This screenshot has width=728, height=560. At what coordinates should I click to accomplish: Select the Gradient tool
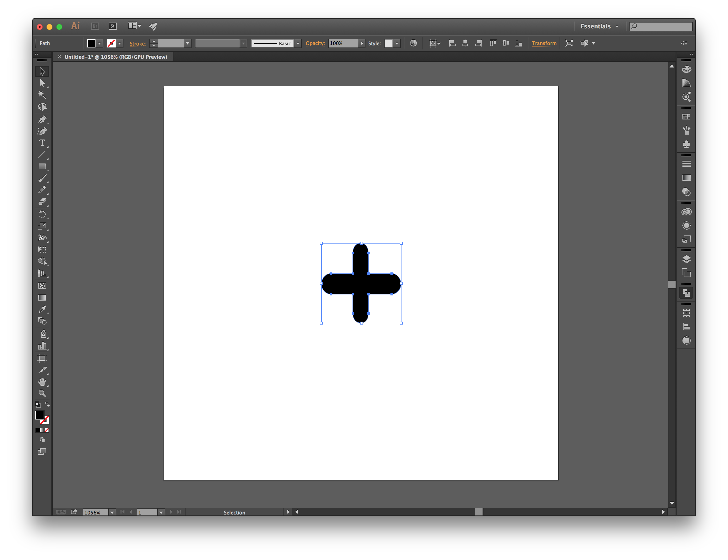pos(42,298)
